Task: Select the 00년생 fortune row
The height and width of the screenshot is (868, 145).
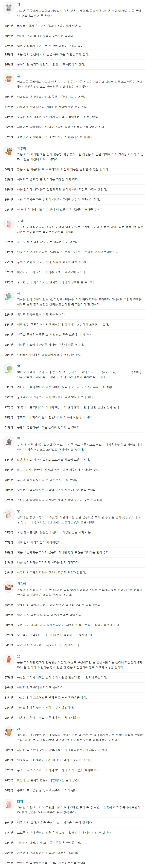Action: pos(72,355)
